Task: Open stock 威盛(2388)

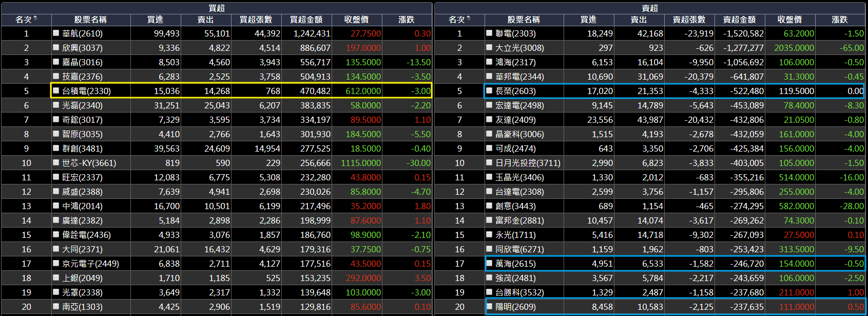Action: coord(82,192)
